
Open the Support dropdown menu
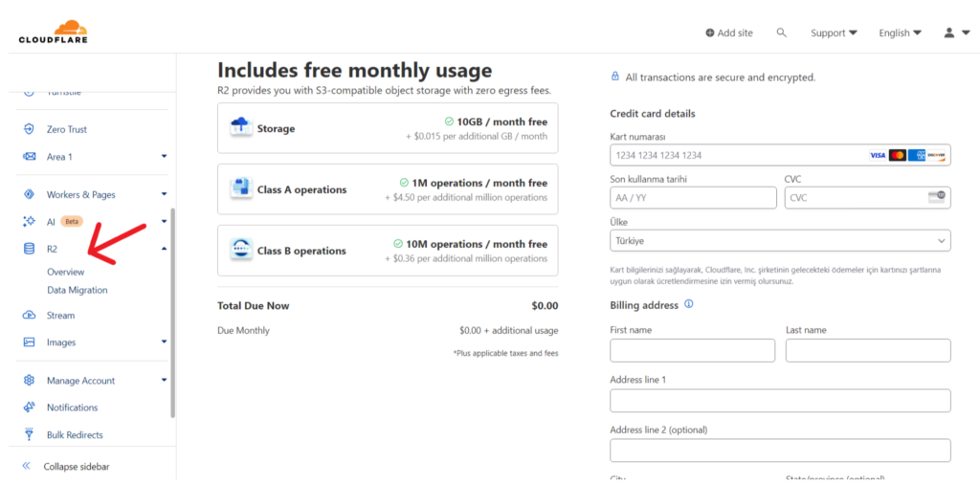[834, 33]
